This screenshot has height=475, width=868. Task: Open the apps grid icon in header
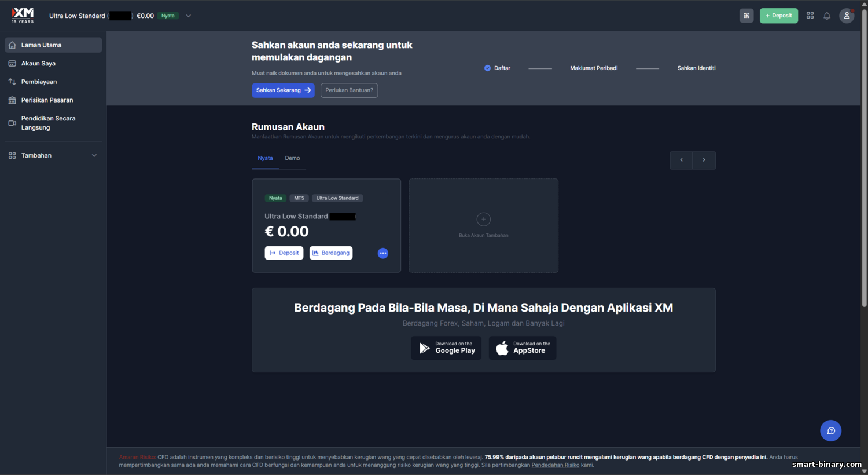tap(810, 16)
